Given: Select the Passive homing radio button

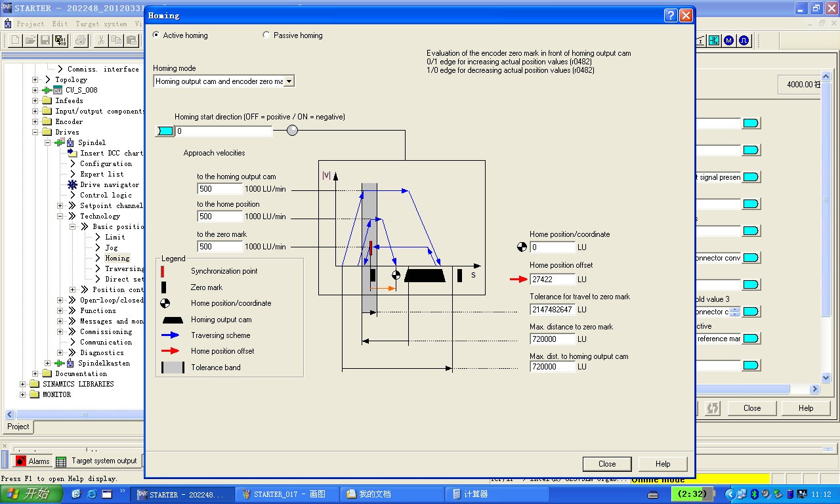Looking at the screenshot, I should tap(266, 35).
